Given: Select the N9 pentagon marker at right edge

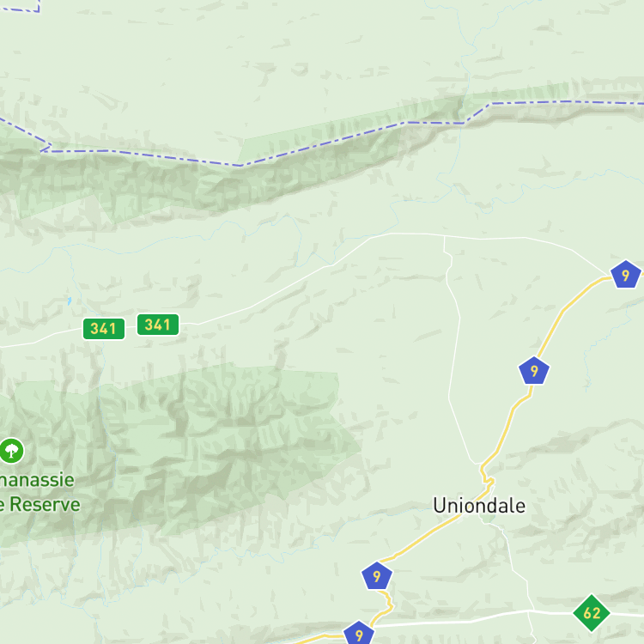Looking at the screenshot, I should 625,275.
